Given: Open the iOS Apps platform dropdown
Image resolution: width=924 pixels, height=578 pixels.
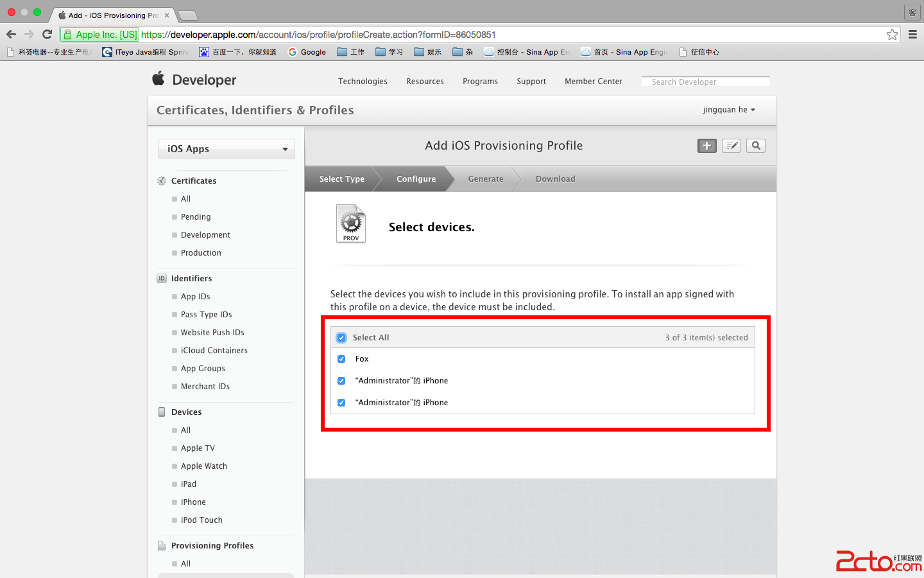Looking at the screenshot, I should (226, 149).
